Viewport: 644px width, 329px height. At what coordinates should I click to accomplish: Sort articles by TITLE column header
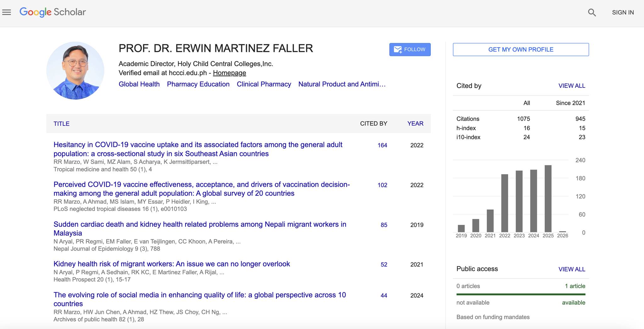(x=61, y=124)
